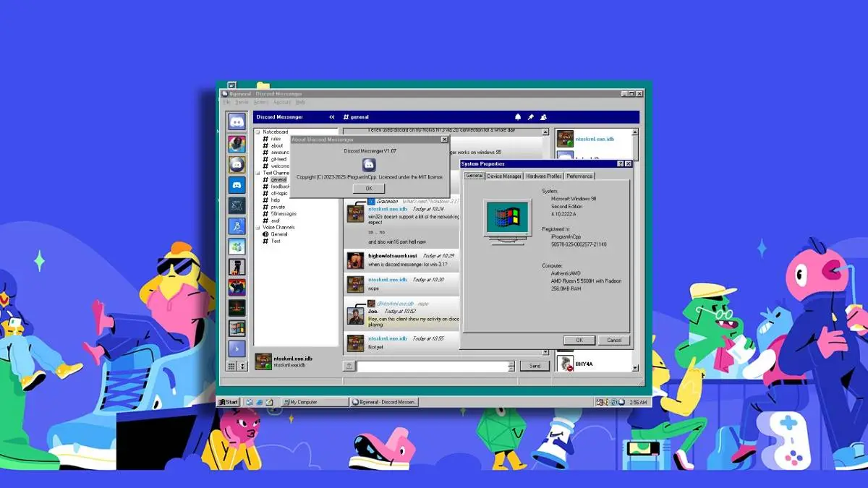Open the Actions menu
868x488 pixels.
coord(260,102)
